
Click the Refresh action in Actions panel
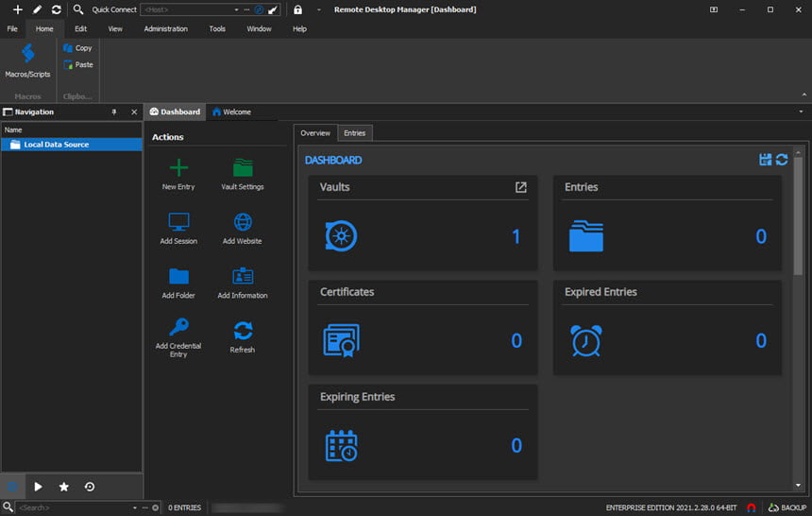pyautogui.click(x=243, y=337)
